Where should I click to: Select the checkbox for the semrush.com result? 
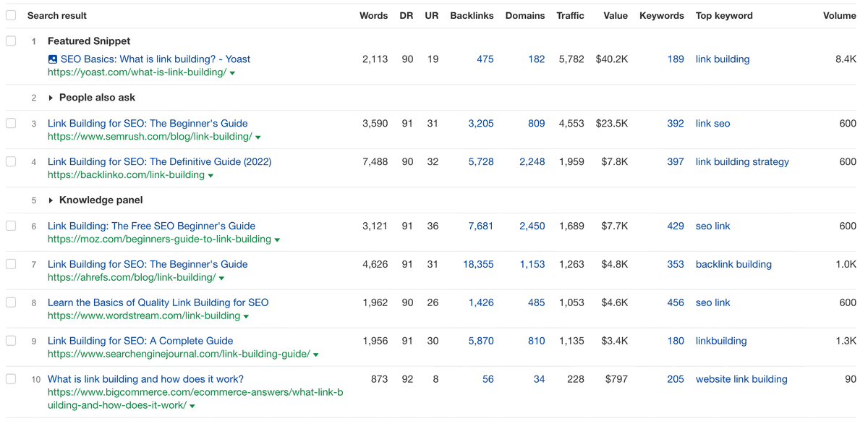11,124
